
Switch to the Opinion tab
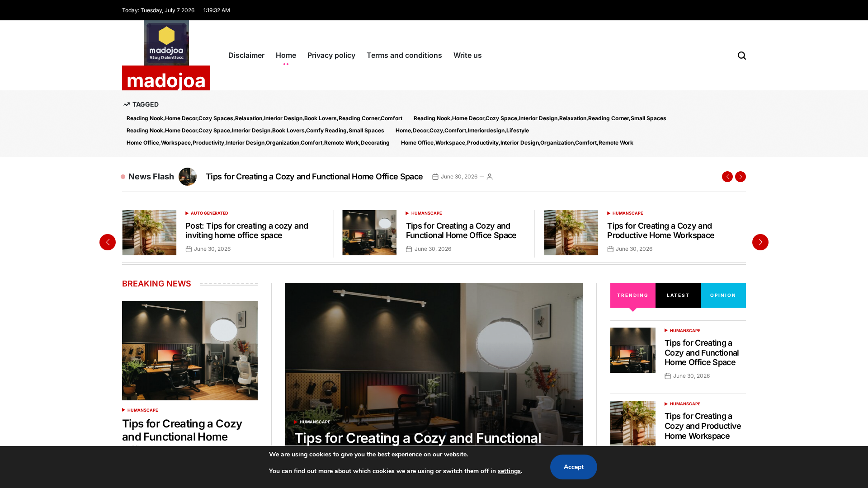(723, 296)
